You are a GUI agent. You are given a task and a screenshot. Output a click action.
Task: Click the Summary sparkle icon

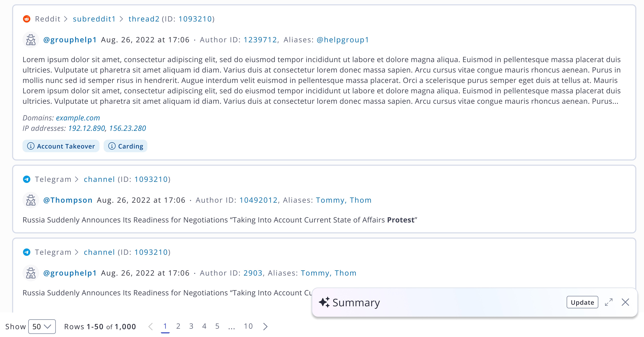(324, 302)
